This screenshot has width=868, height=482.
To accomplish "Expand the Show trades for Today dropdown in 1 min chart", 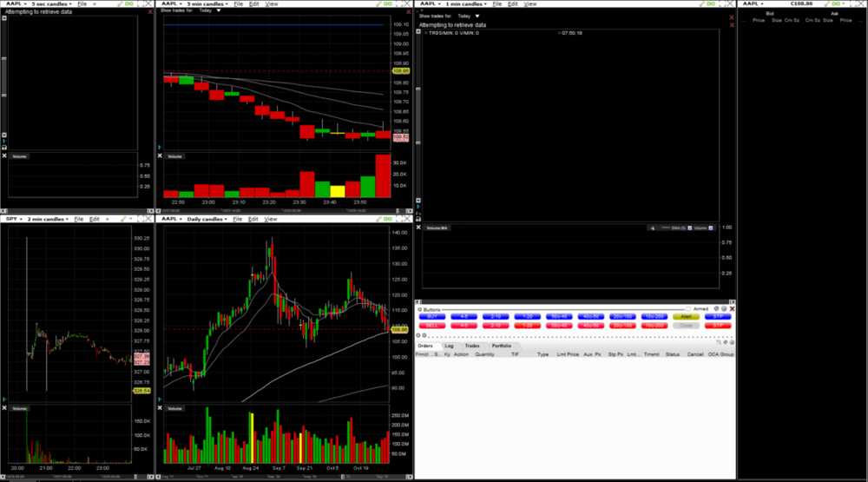I will tap(477, 16).
